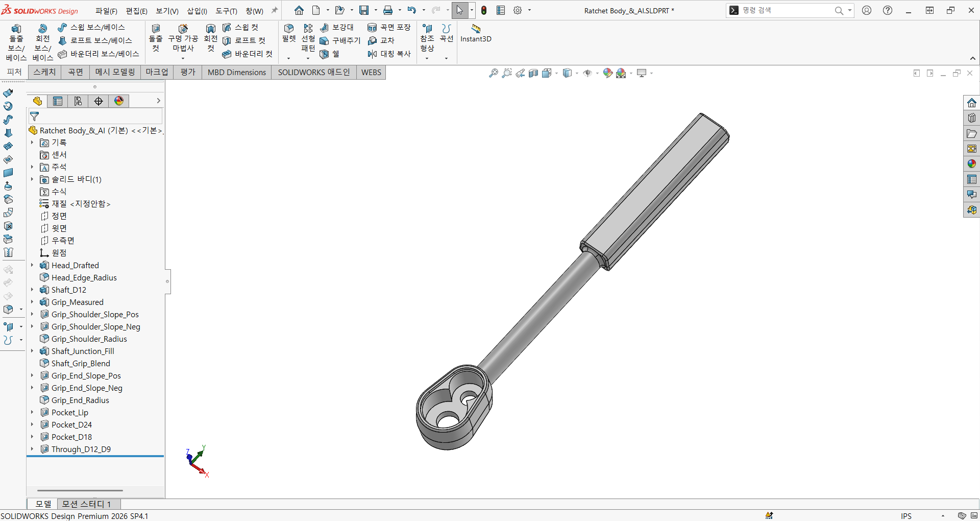Open the Hole Wizard (구멍 가공 마법사) tool

(x=183, y=39)
